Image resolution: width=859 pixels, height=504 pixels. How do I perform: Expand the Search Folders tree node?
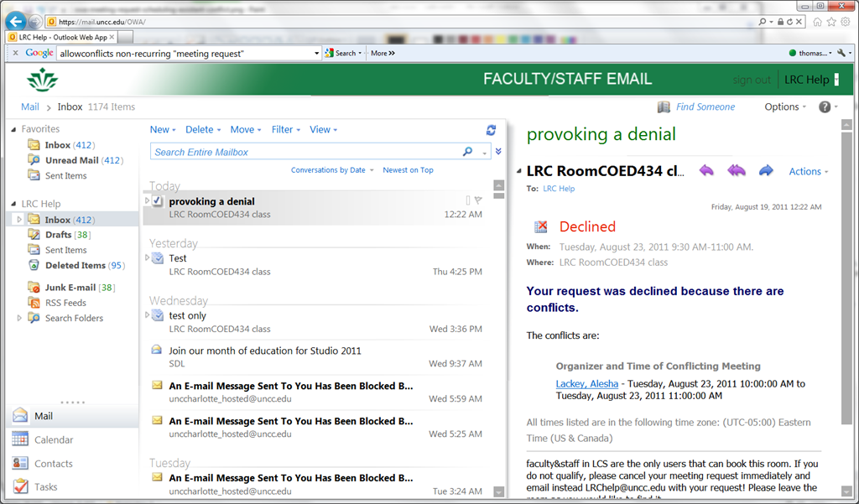pos(20,318)
